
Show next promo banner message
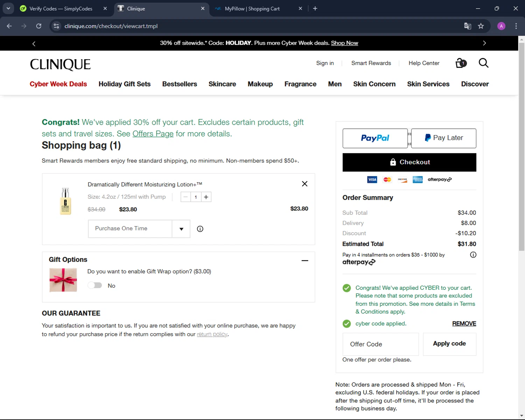pos(484,43)
